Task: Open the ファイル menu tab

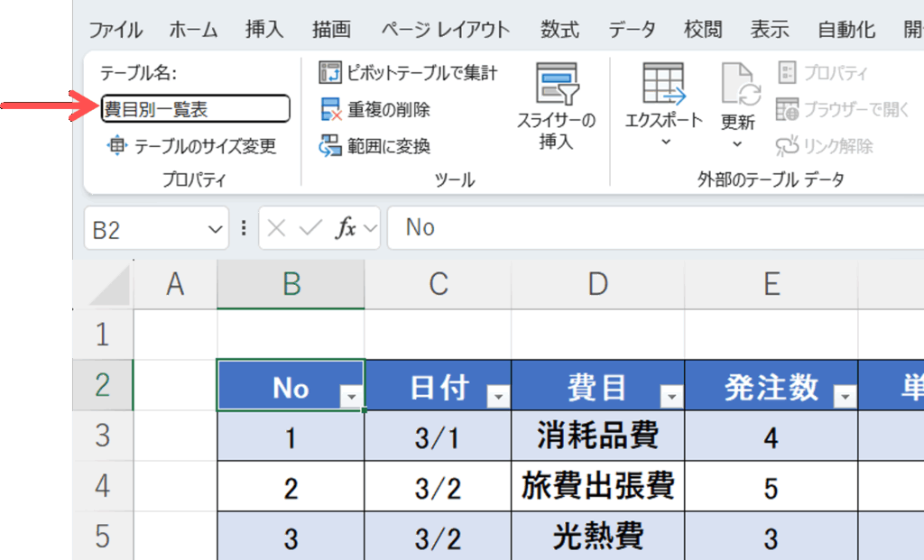Action: coord(115,30)
